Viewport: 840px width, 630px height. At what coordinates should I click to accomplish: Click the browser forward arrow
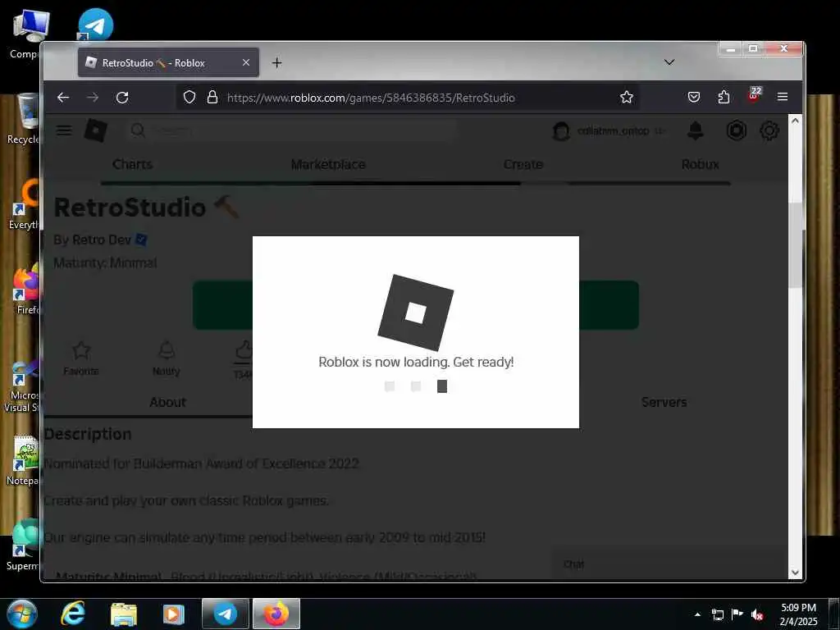[93, 98]
